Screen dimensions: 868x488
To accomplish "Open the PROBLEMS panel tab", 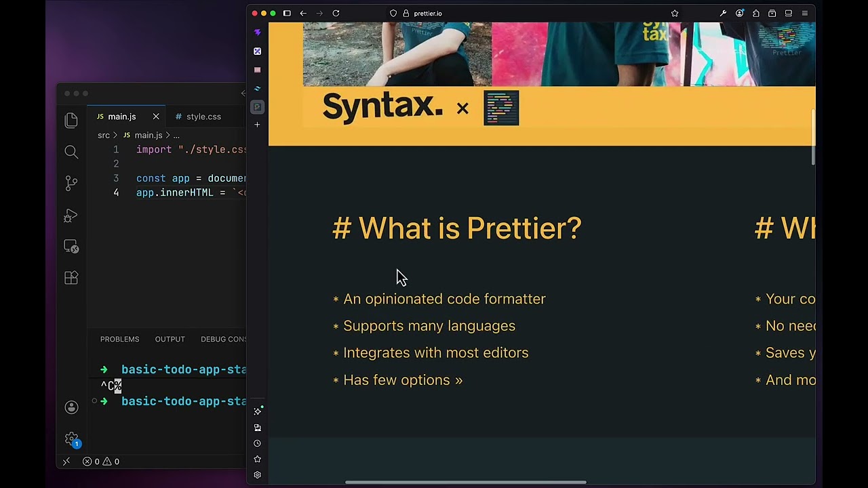I will tap(119, 339).
